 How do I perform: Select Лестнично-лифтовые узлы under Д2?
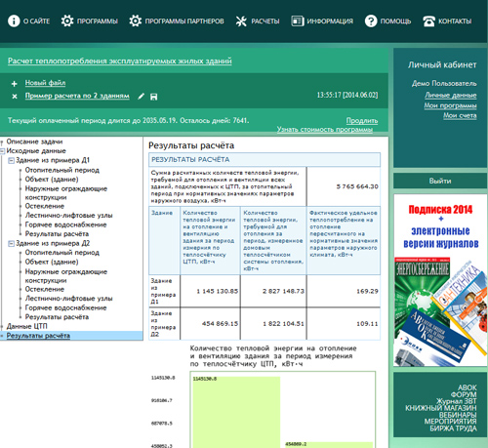coord(68,299)
